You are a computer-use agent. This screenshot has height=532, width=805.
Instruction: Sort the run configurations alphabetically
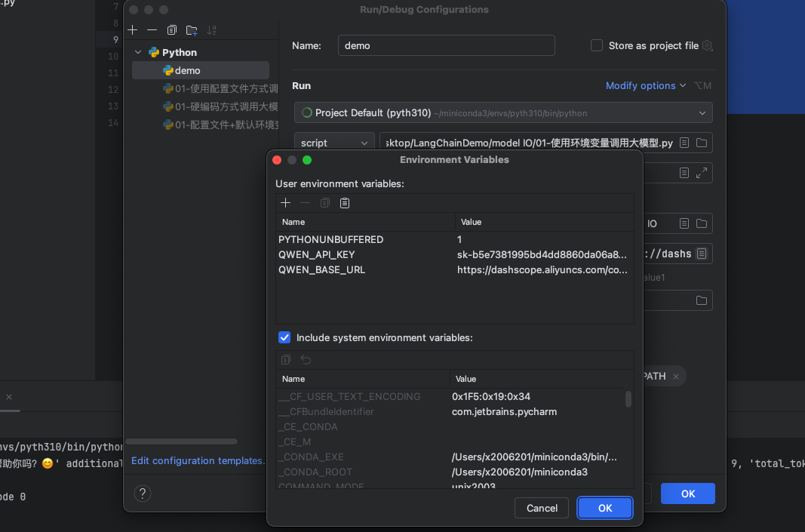tap(211, 30)
